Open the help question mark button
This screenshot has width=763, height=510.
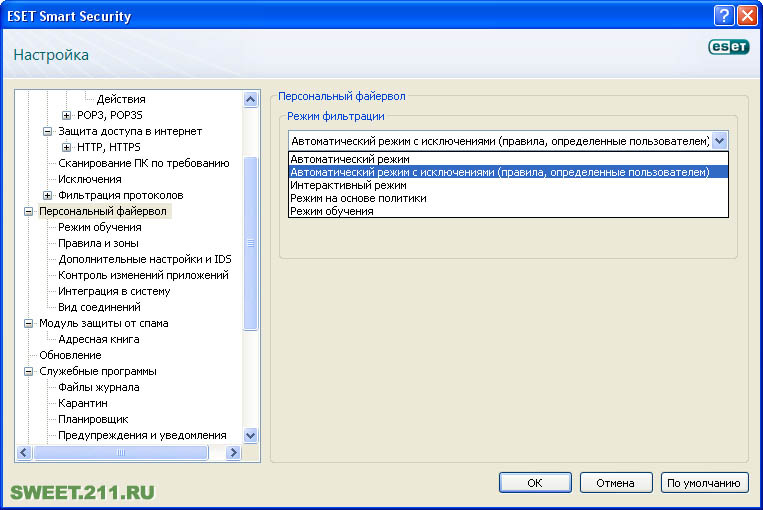pos(724,16)
